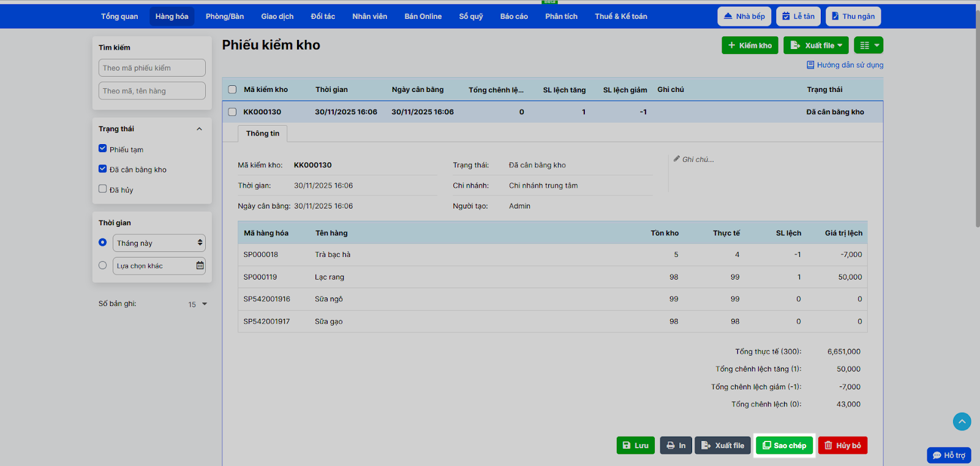This screenshot has width=980, height=466.
Task: Click the Ngày cân bằng column header
Action: [418, 90]
